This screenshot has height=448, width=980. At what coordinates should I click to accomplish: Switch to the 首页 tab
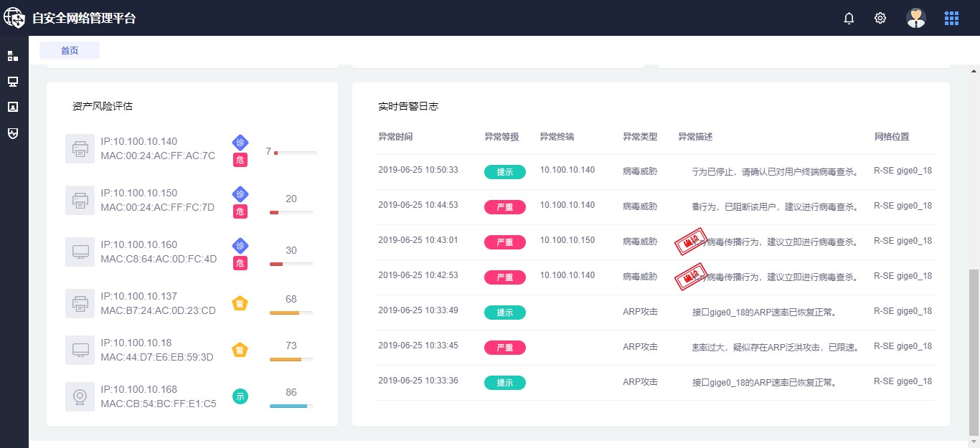click(x=70, y=51)
